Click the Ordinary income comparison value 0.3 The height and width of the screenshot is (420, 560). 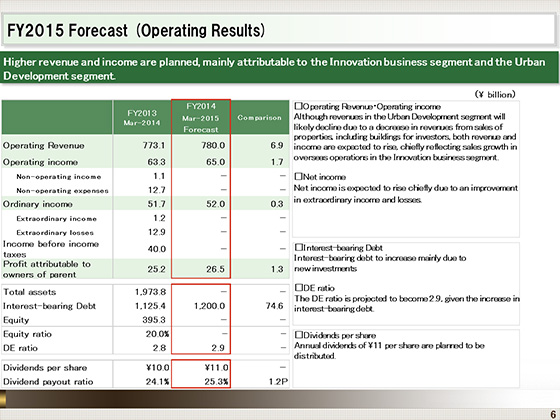pos(277,204)
